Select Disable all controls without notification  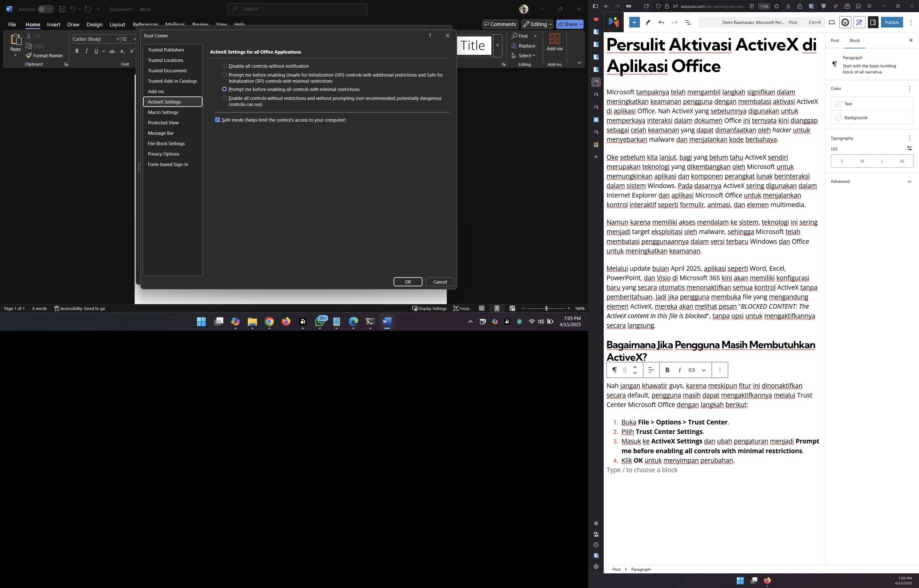pyautogui.click(x=225, y=66)
